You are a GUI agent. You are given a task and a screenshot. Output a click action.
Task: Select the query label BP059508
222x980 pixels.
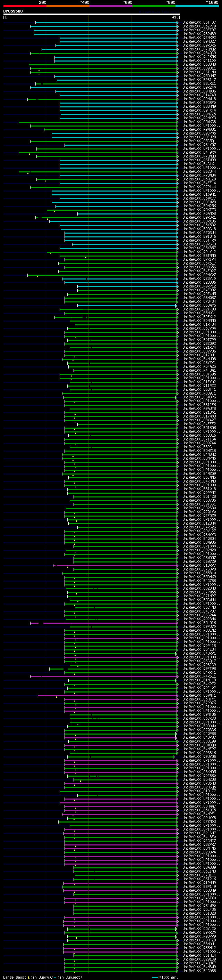pyautogui.click(x=13, y=11)
